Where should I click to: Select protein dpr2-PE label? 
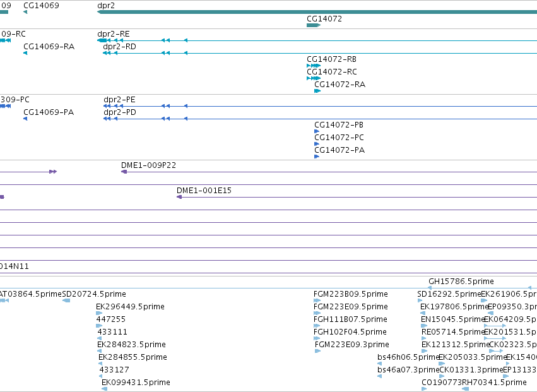[x=119, y=100]
